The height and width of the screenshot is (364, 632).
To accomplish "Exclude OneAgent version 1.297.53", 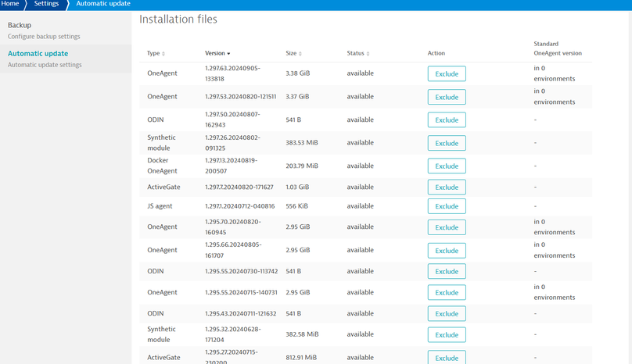I will 447,97.
